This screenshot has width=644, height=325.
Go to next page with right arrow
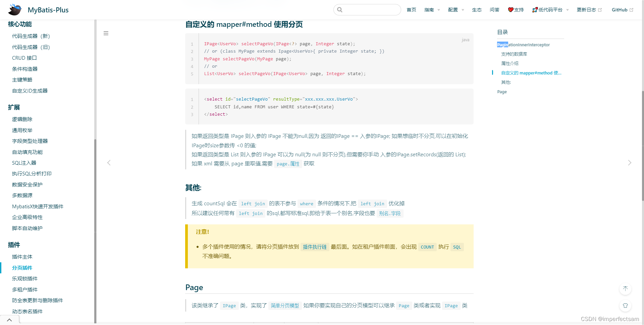click(630, 163)
